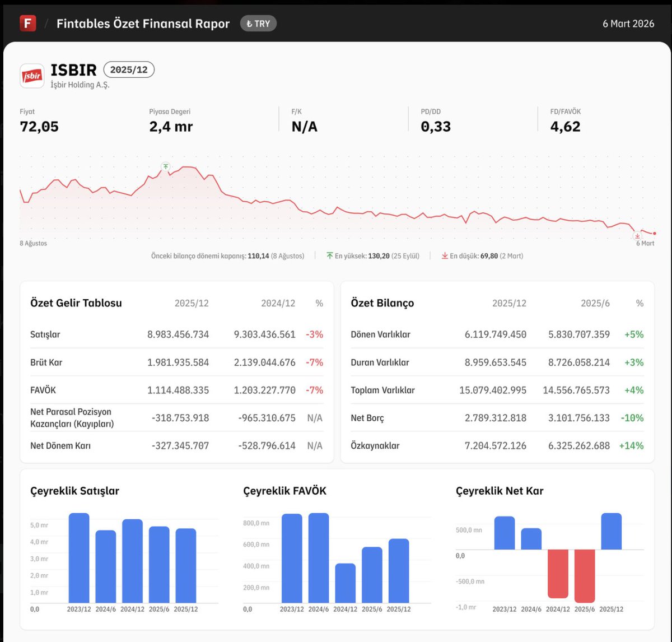This screenshot has width=672, height=642.
Task: Click the PD/DD value 0,33
Action: coord(436,127)
